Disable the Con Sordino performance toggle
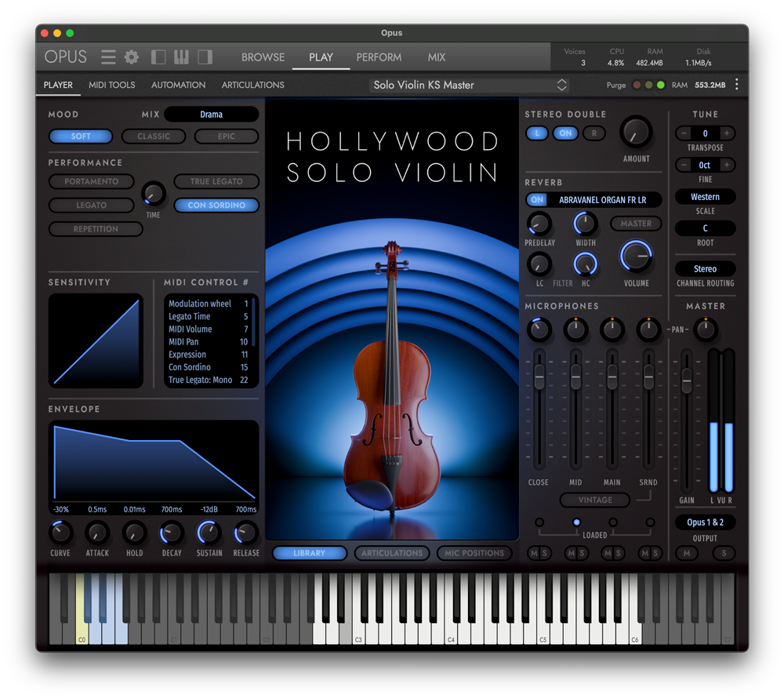 216,206
